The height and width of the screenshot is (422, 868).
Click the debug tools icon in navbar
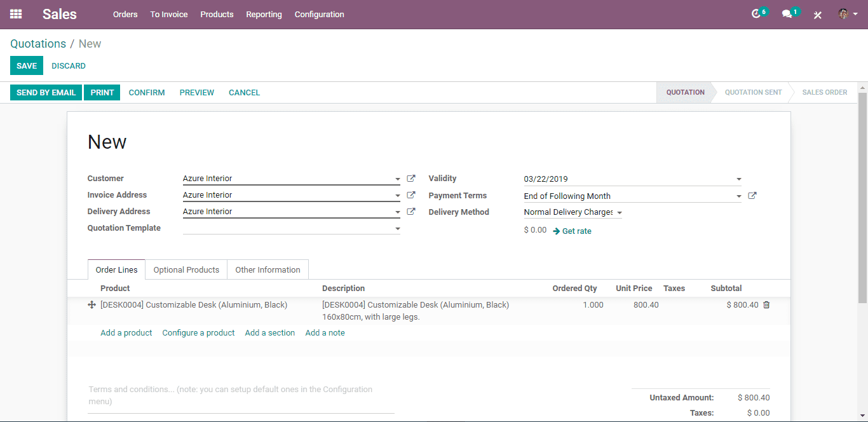tap(818, 15)
